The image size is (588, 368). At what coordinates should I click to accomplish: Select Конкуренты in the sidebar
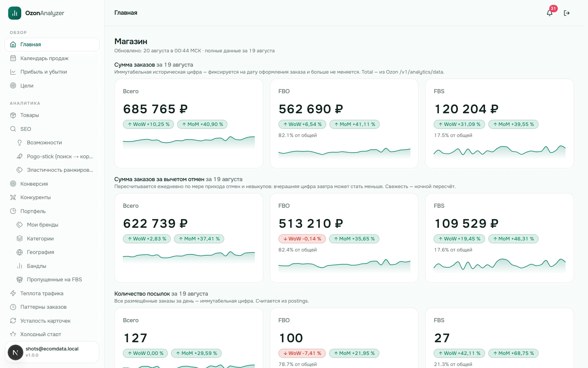pyautogui.click(x=52, y=197)
